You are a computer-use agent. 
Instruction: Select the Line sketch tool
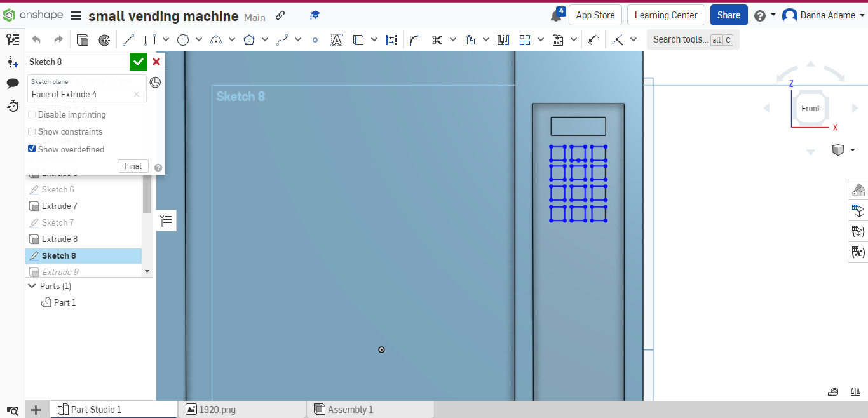128,39
